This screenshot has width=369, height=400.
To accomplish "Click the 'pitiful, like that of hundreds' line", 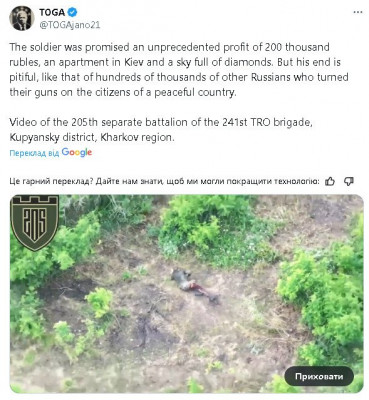I will click(179, 77).
